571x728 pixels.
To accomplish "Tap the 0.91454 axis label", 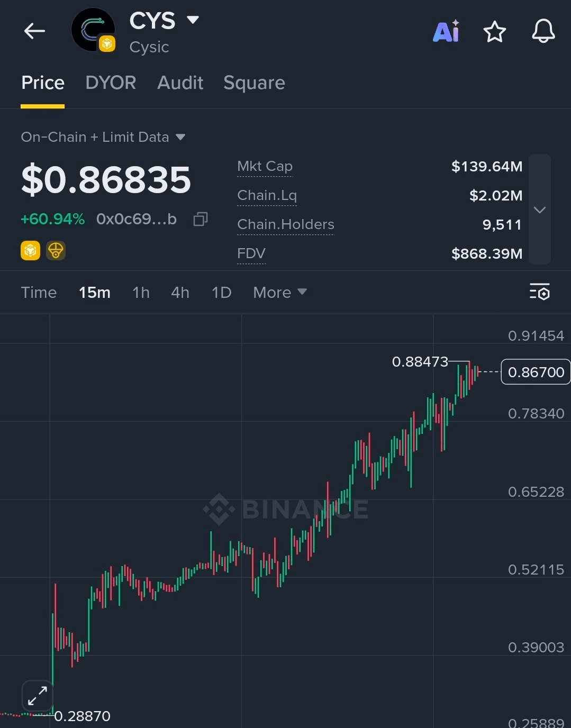I will point(536,336).
